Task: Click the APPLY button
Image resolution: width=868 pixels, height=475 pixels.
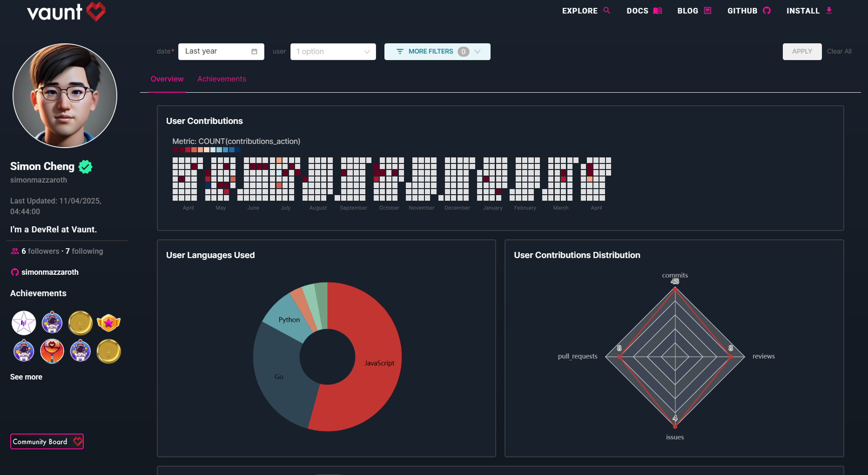Action: pos(802,52)
